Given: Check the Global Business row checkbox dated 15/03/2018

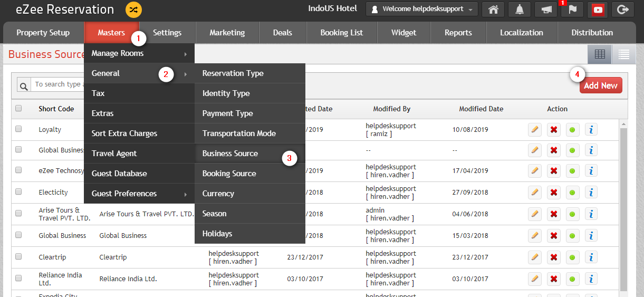Looking at the screenshot, I should click(18, 235).
